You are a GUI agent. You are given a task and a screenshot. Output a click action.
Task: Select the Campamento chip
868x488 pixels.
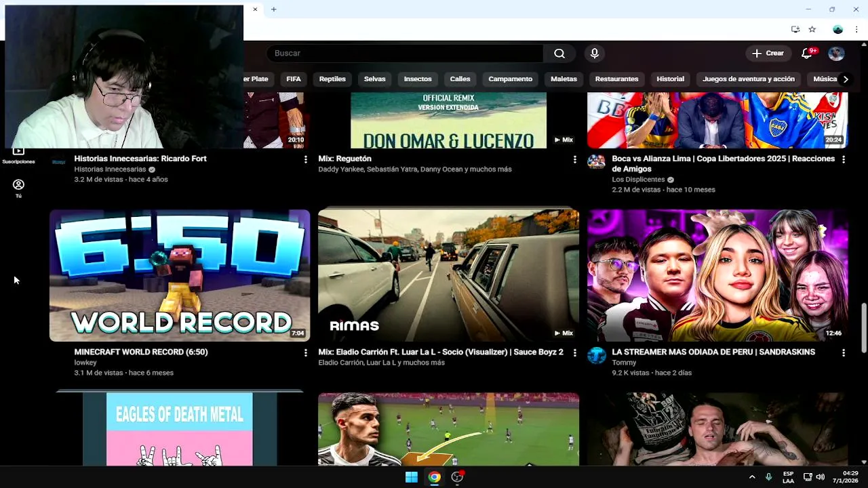(x=511, y=79)
